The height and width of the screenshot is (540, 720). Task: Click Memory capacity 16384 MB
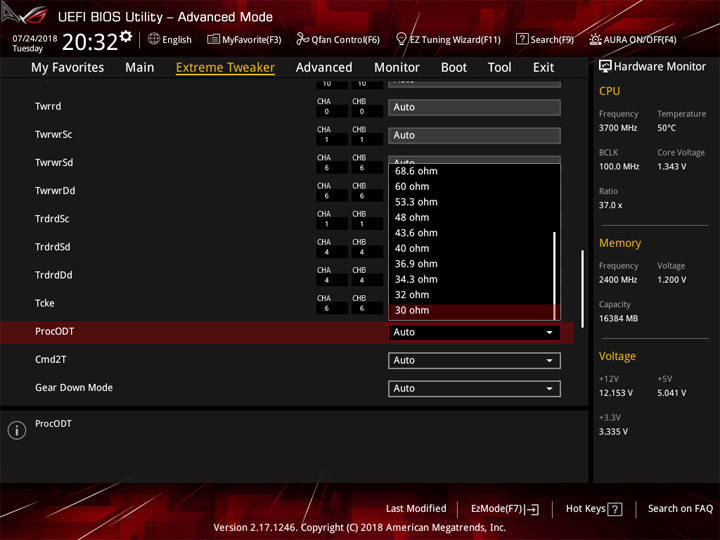click(618, 318)
